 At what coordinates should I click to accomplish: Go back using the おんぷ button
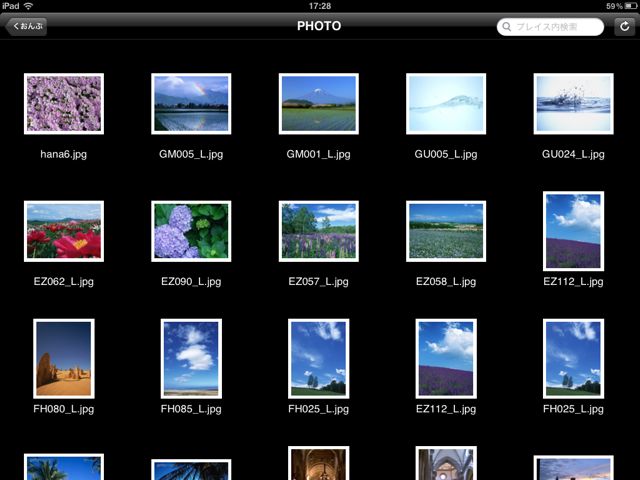click(26, 27)
